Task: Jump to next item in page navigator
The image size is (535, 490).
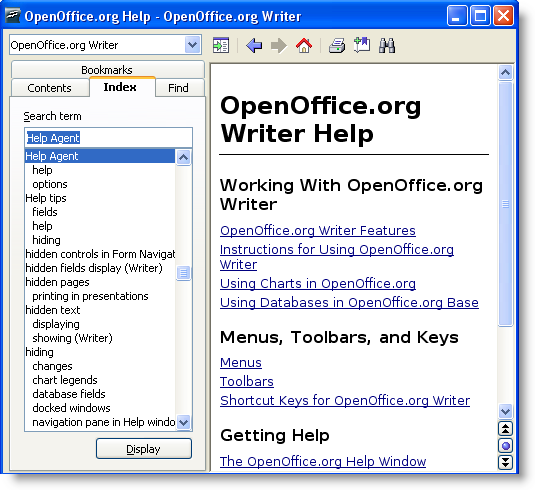Action: pos(505,463)
